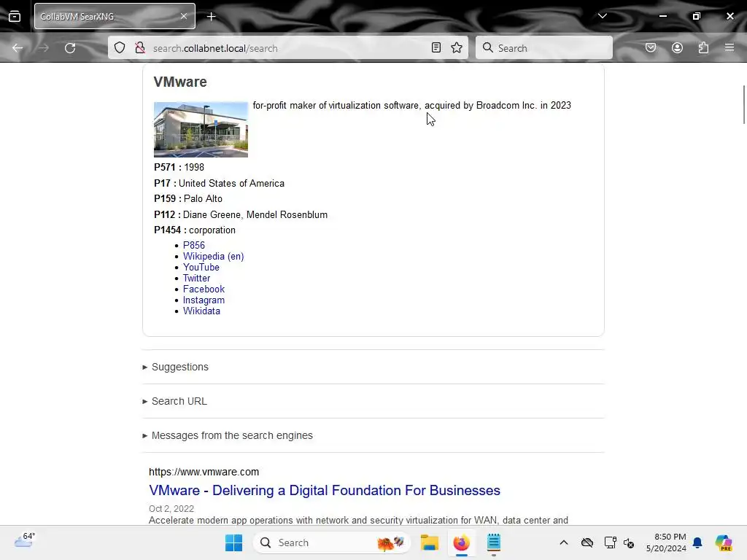
Task: List all tabs dropdown arrow
Action: coord(602,16)
